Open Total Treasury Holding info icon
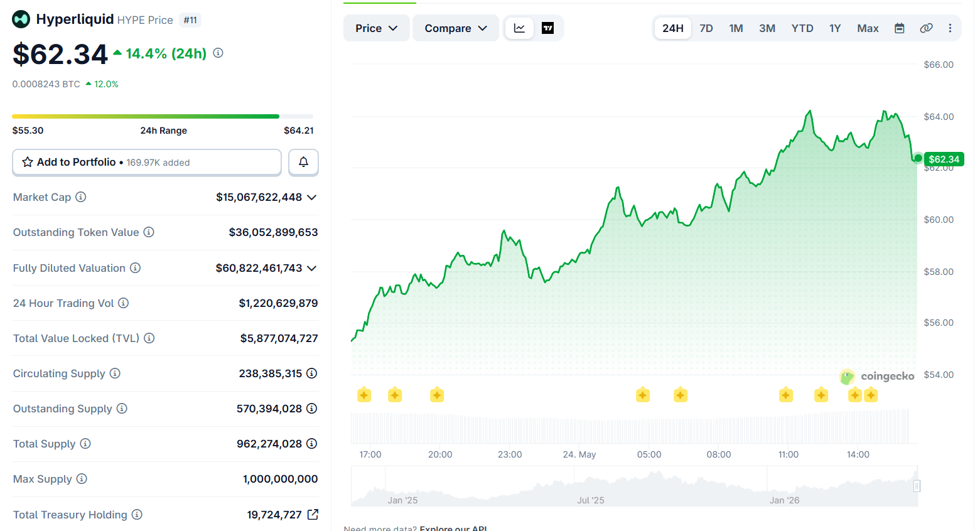The height and width of the screenshot is (531, 980). pos(137,515)
